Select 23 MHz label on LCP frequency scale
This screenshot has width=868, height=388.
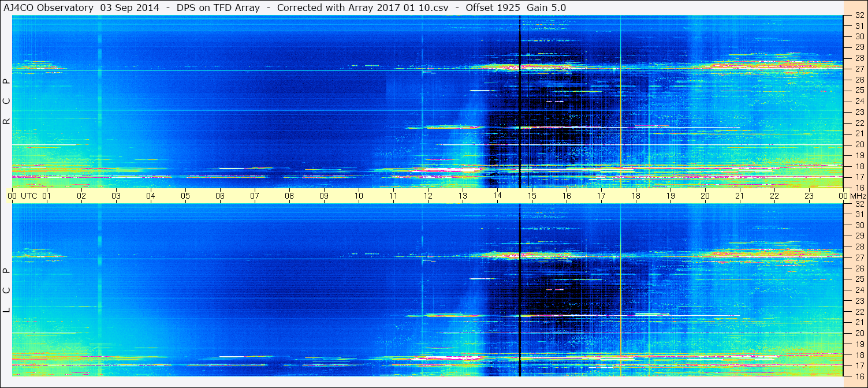[x=859, y=301]
